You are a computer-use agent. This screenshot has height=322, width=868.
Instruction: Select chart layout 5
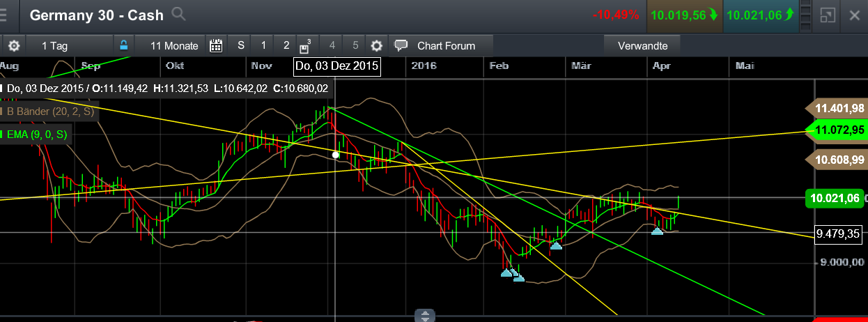[x=355, y=45]
